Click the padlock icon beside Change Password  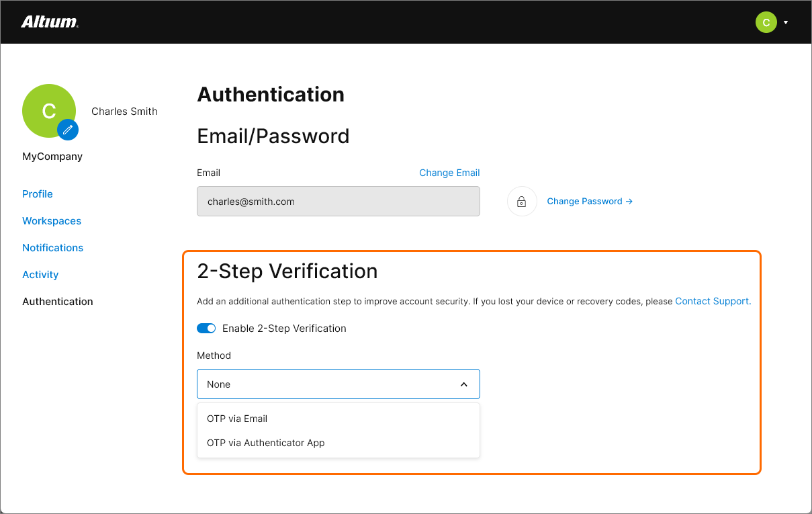point(521,201)
